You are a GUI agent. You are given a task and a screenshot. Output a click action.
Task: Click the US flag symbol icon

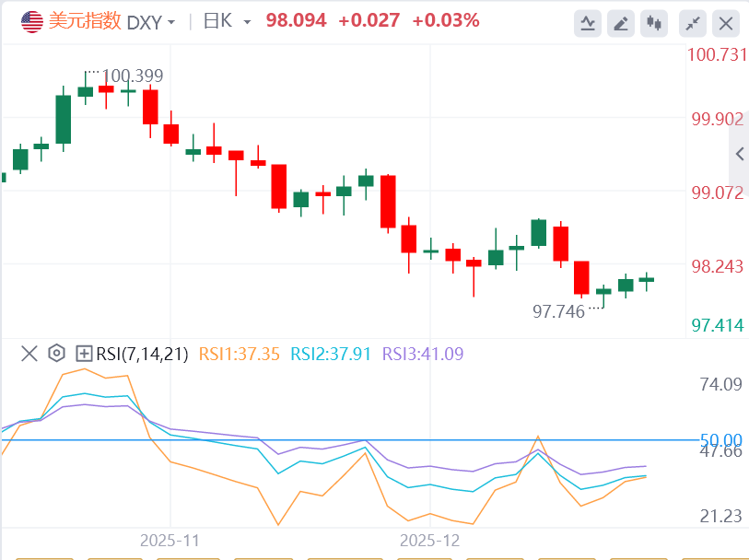coord(31,21)
